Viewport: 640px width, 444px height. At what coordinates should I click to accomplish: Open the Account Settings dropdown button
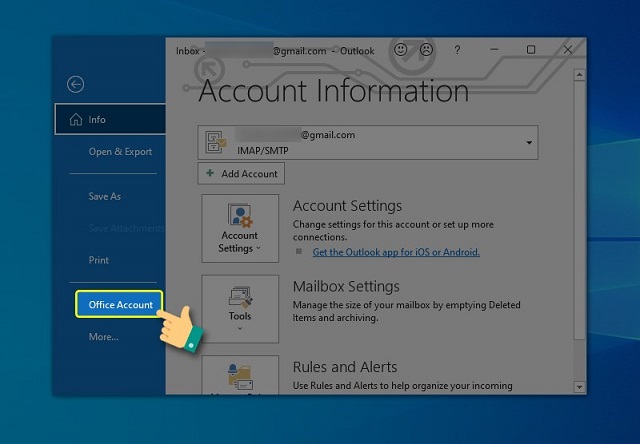240,228
